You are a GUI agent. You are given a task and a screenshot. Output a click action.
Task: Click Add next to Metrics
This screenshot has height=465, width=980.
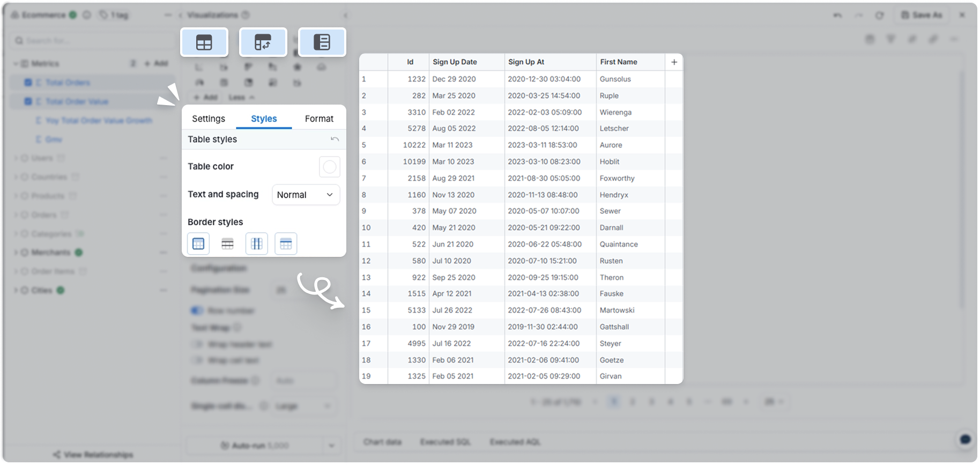point(156,63)
